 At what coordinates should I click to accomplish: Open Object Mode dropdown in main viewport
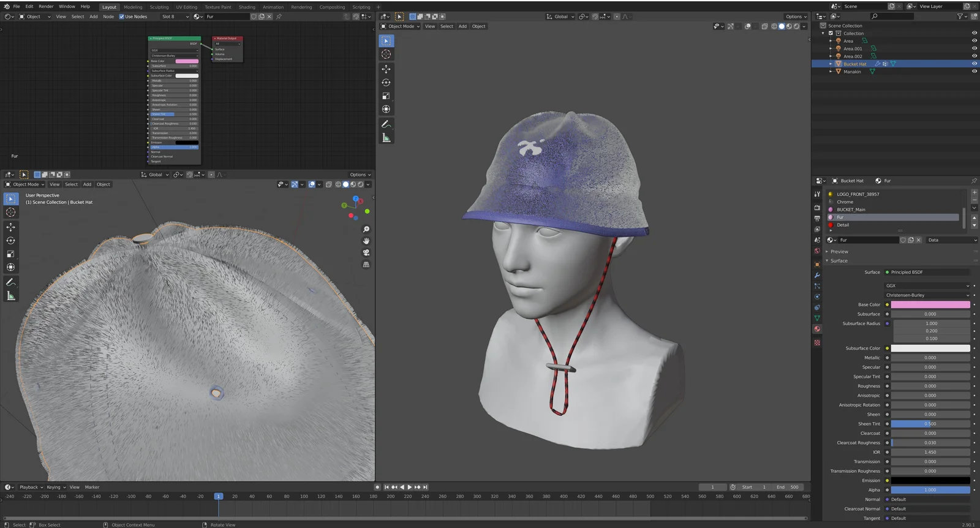(401, 26)
